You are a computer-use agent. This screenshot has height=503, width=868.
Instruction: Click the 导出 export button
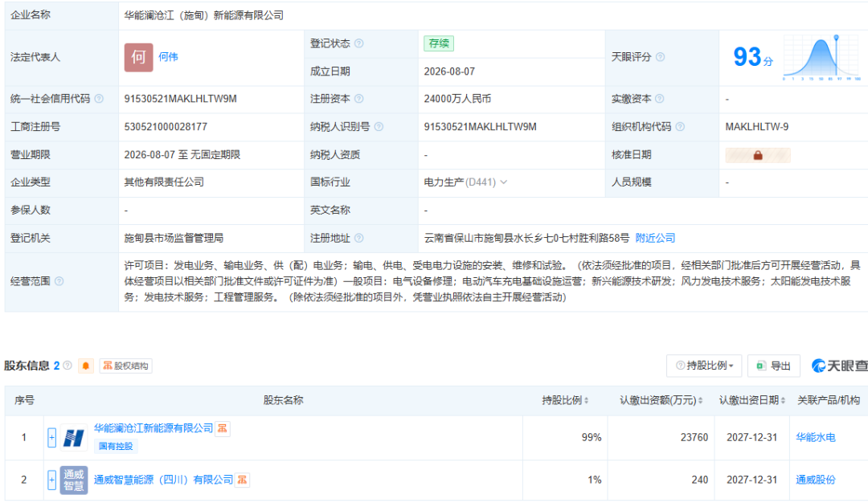pos(773,366)
